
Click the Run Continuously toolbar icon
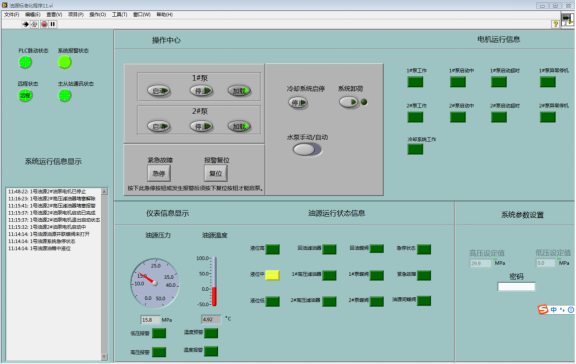point(35,24)
